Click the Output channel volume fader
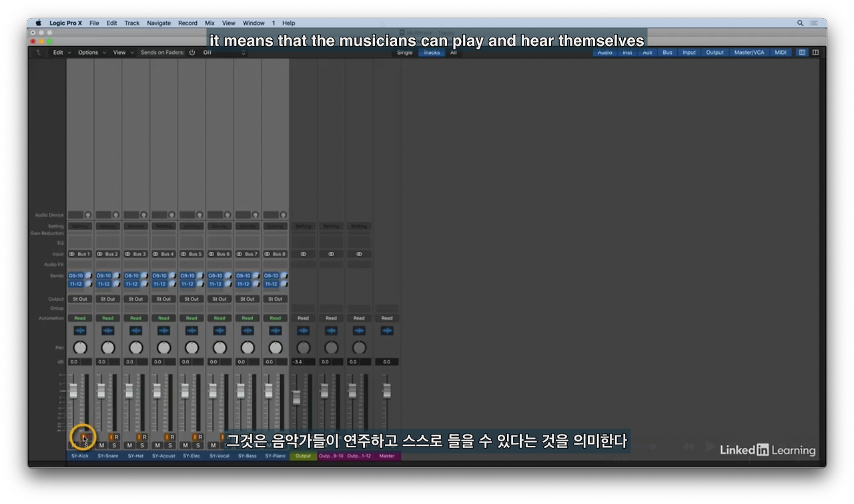 (297, 398)
